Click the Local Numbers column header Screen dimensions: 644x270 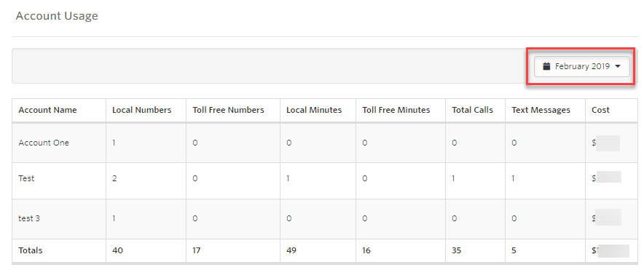tap(142, 110)
